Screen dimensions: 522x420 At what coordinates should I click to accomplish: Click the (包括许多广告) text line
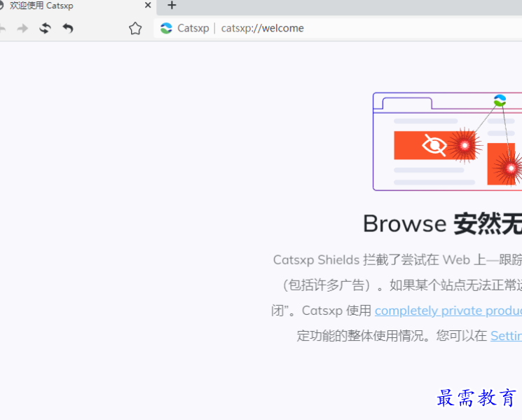click(x=401, y=285)
